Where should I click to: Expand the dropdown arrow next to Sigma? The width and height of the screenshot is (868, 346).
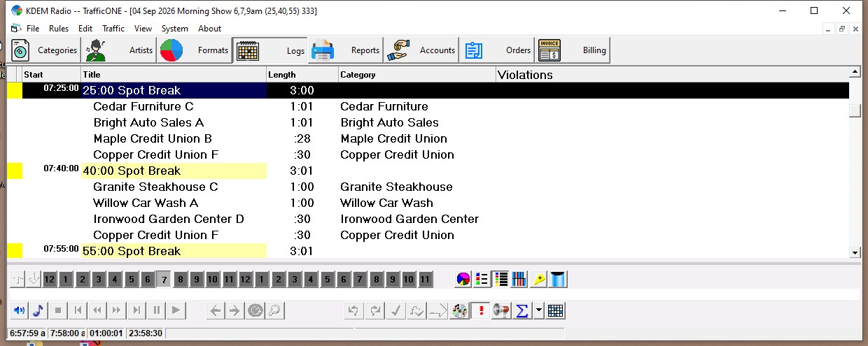(x=538, y=310)
